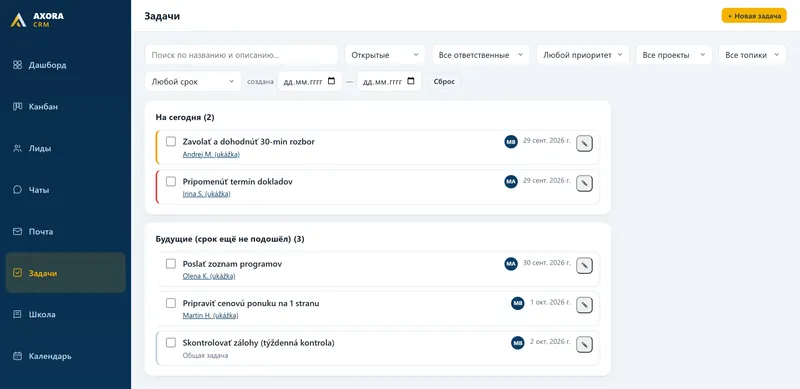Edit task Skontrolovať zálohy
Screen dimensions: 800x389
(584, 345)
